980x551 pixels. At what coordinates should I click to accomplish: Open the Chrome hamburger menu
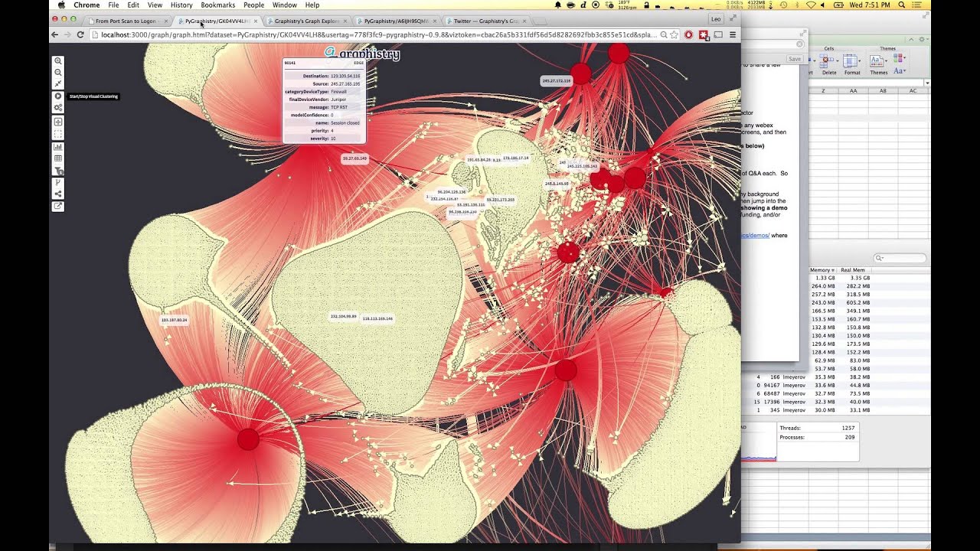point(733,34)
